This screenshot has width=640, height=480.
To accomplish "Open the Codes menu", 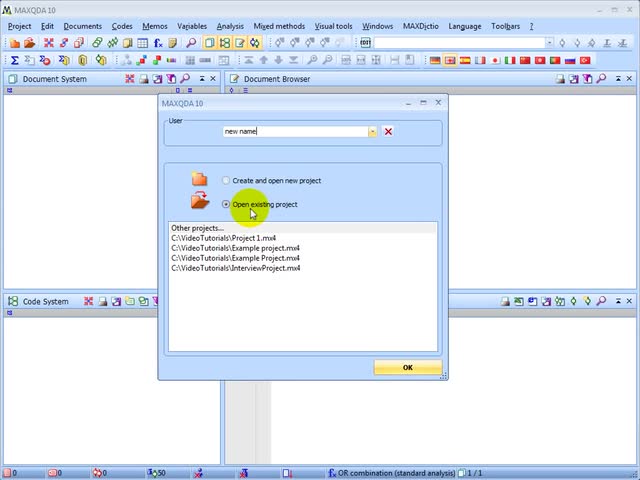I will coord(122,26).
